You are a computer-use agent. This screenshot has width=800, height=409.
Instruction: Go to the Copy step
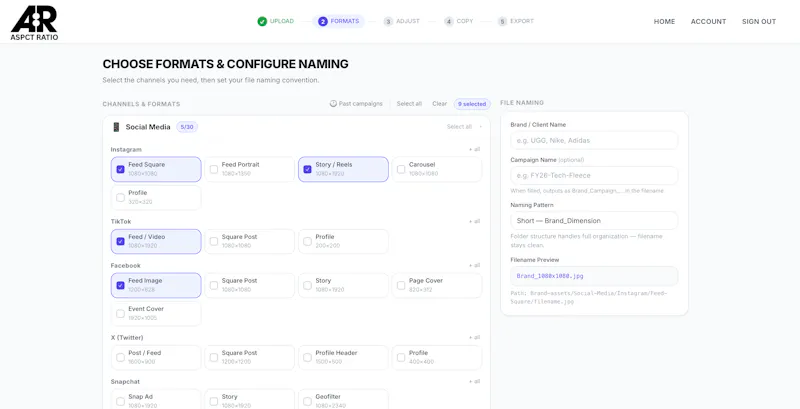(459, 21)
